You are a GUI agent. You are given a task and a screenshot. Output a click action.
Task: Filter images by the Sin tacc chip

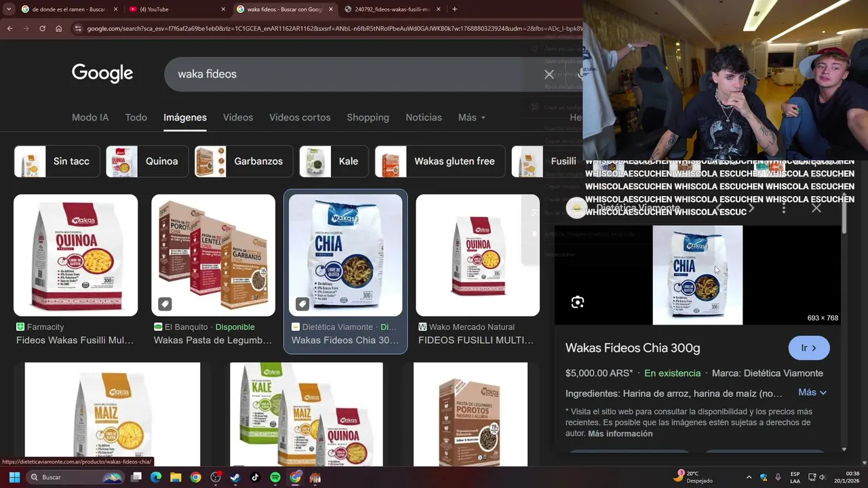point(57,161)
